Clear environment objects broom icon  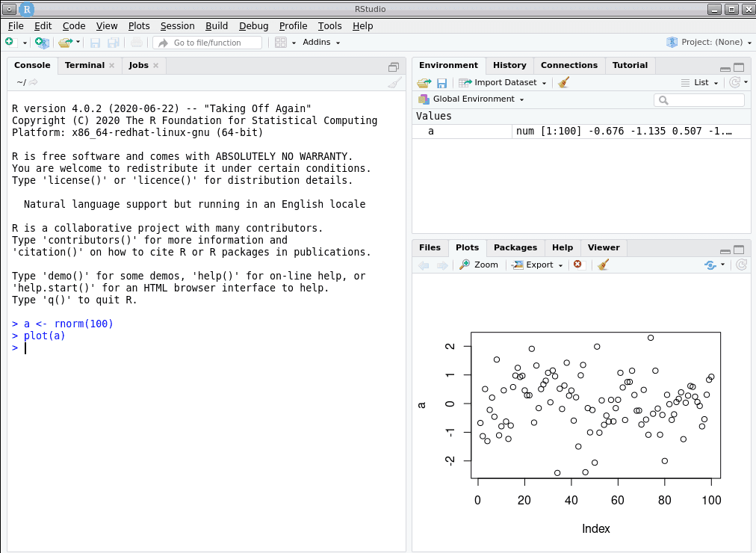(563, 82)
